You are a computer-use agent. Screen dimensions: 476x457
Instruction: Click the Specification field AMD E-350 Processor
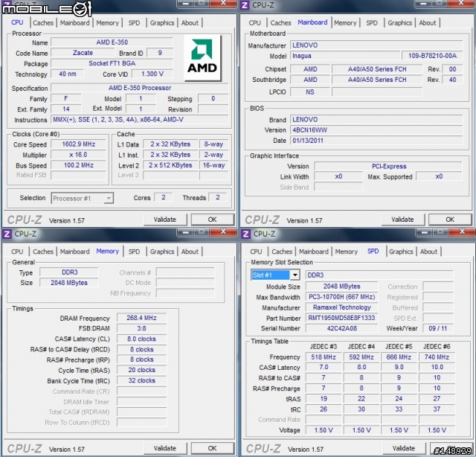pyautogui.click(x=140, y=88)
